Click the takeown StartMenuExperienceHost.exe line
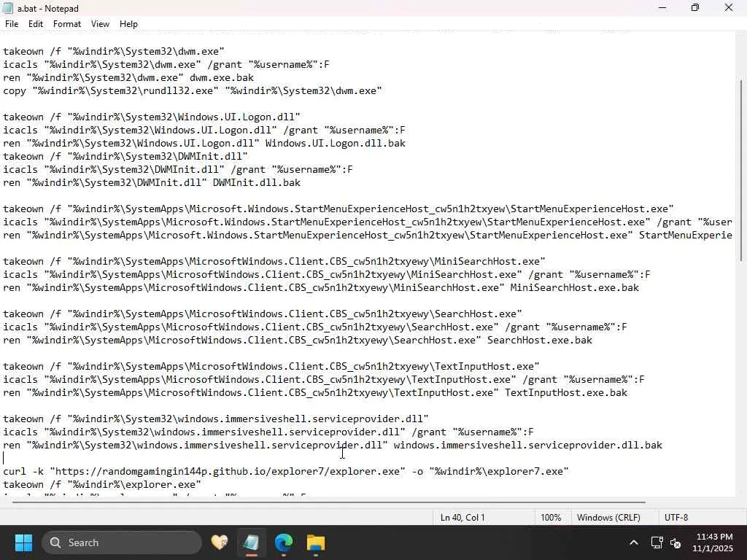 click(x=338, y=209)
